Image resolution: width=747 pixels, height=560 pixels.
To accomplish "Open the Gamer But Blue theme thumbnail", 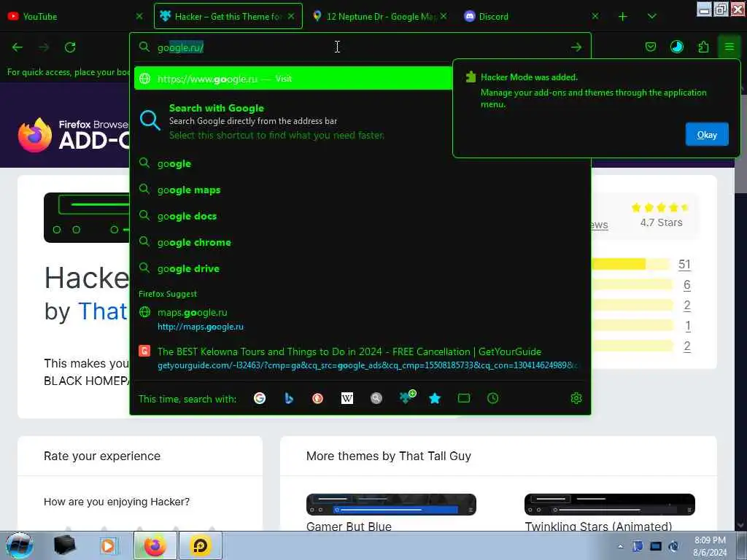I will 391,505.
